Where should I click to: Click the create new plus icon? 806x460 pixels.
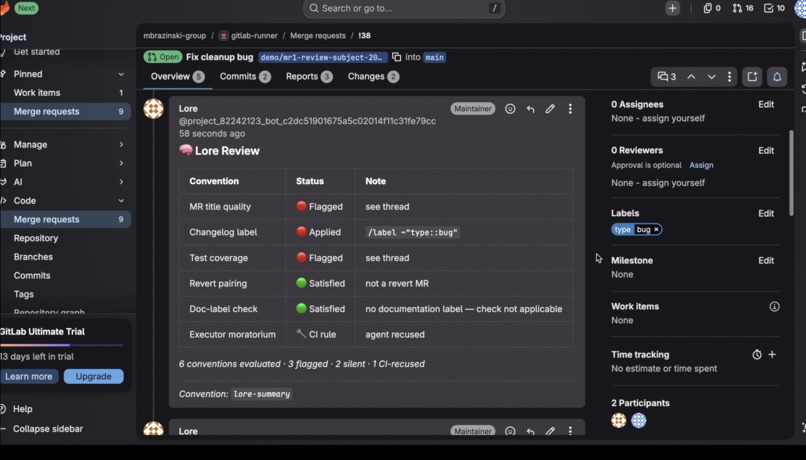click(x=672, y=8)
